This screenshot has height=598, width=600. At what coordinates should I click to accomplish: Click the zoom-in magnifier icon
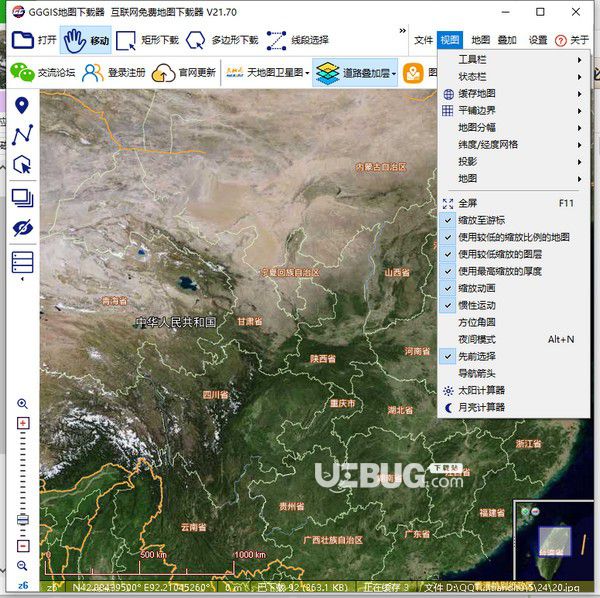coord(22,403)
